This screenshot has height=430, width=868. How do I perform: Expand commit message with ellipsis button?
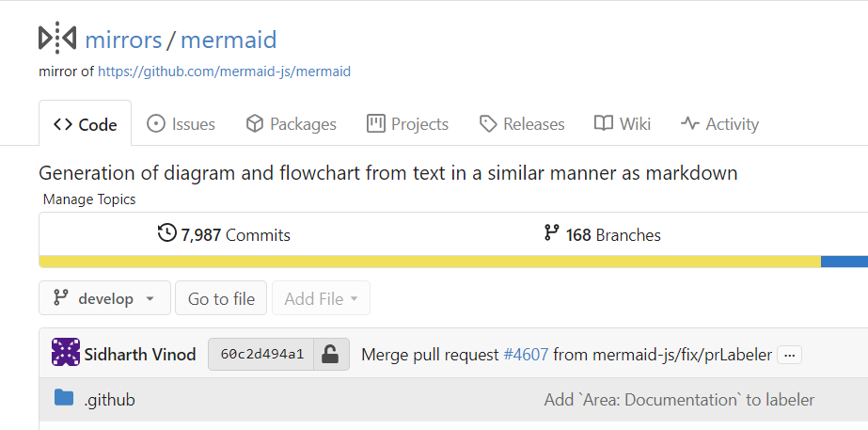pyautogui.click(x=789, y=355)
